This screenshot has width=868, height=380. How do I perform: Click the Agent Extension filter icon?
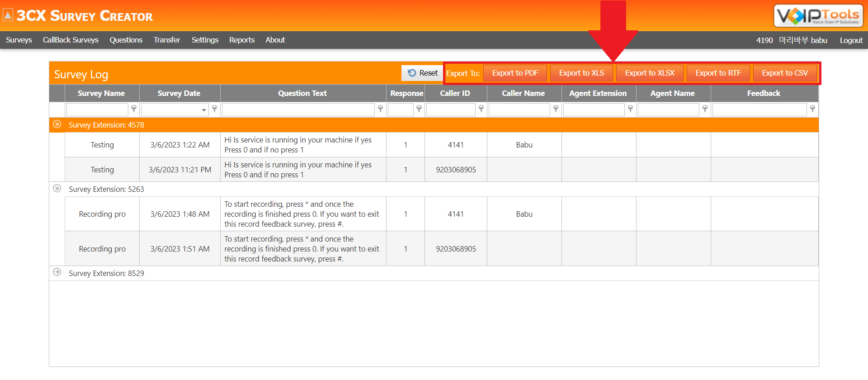point(631,109)
